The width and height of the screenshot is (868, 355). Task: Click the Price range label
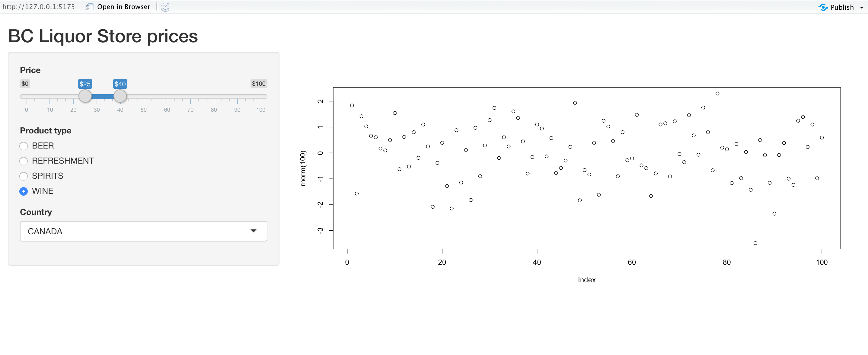click(29, 70)
